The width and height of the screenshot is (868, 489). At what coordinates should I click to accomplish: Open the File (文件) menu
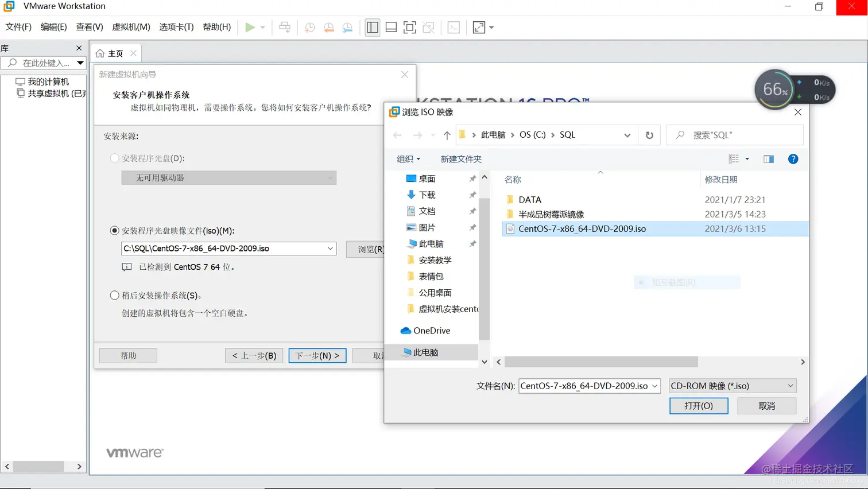pyautogui.click(x=18, y=27)
